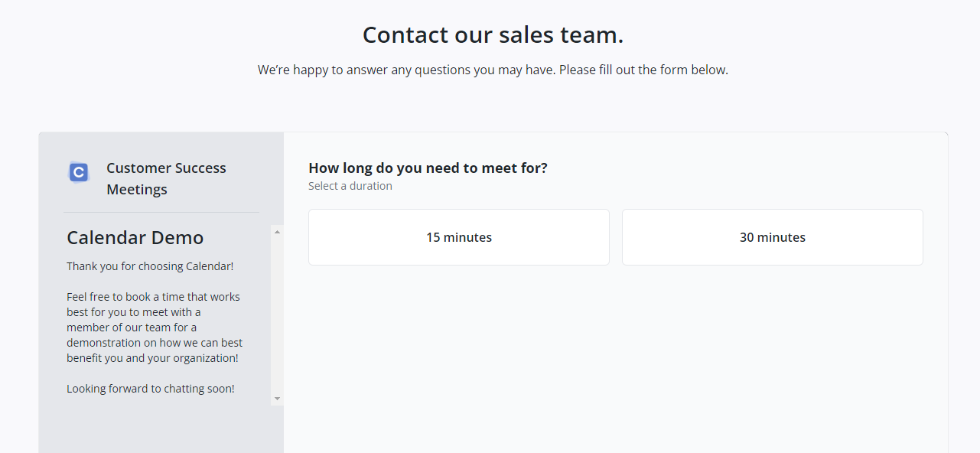The image size is (980, 453).
Task: Click the "How long do you need to meet for?" heading
Action: tap(428, 168)
